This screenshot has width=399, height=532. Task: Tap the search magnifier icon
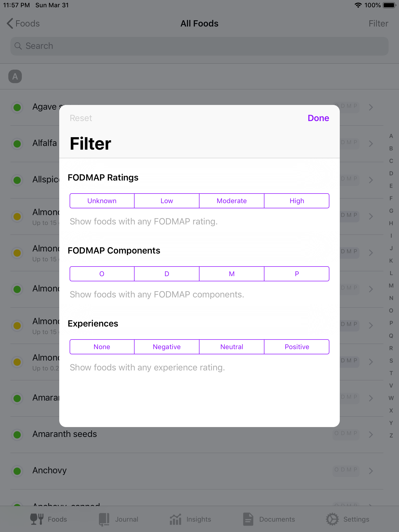[18, 46]
